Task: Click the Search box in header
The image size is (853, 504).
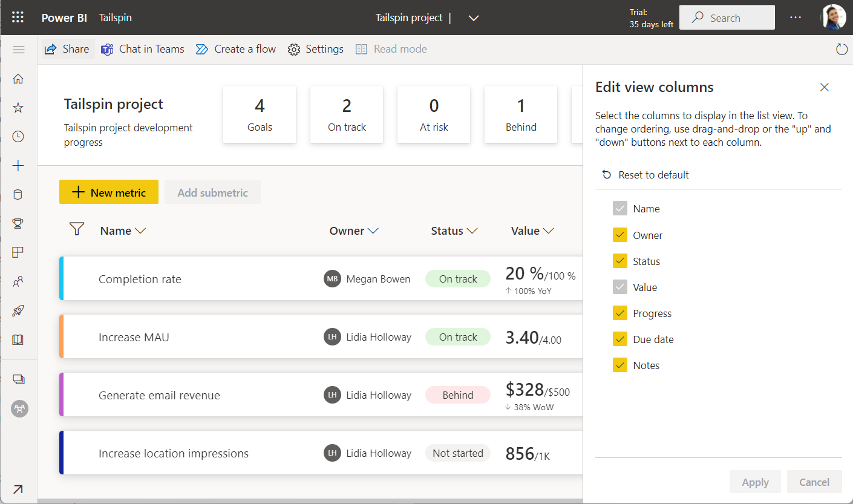Action: [727, 18]
